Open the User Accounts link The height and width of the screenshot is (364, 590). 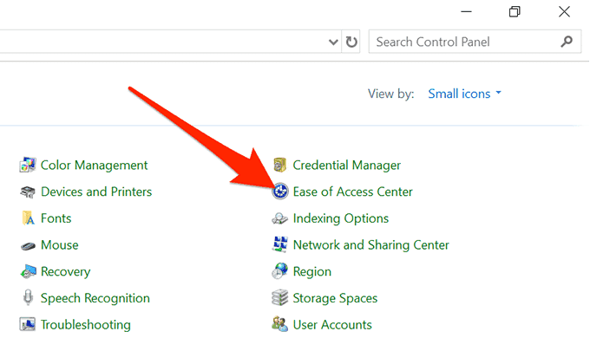pos(332,325)
